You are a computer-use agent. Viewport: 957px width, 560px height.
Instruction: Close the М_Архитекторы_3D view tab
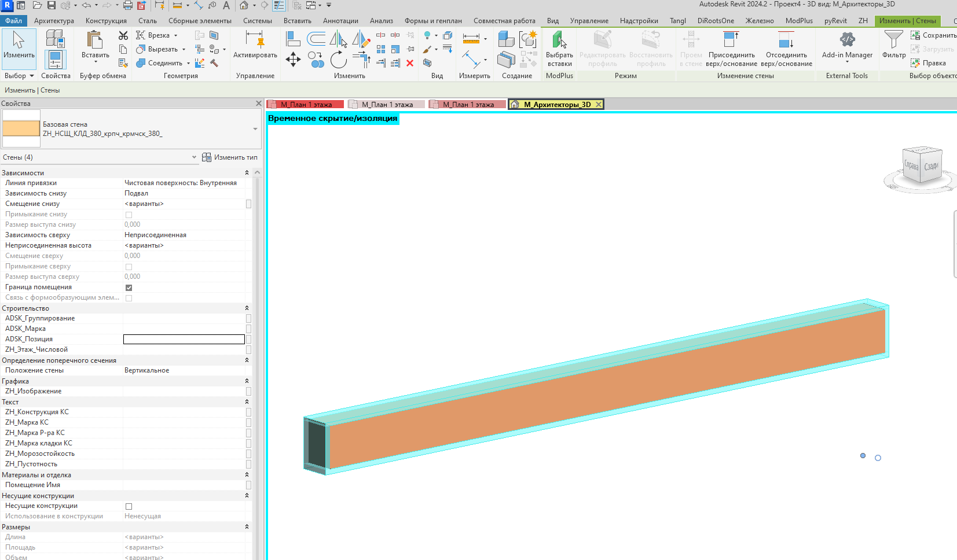[599, 105]
